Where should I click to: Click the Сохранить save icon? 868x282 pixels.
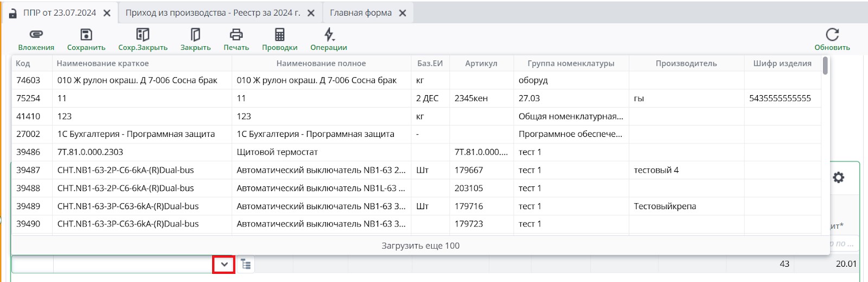[86, 35]
